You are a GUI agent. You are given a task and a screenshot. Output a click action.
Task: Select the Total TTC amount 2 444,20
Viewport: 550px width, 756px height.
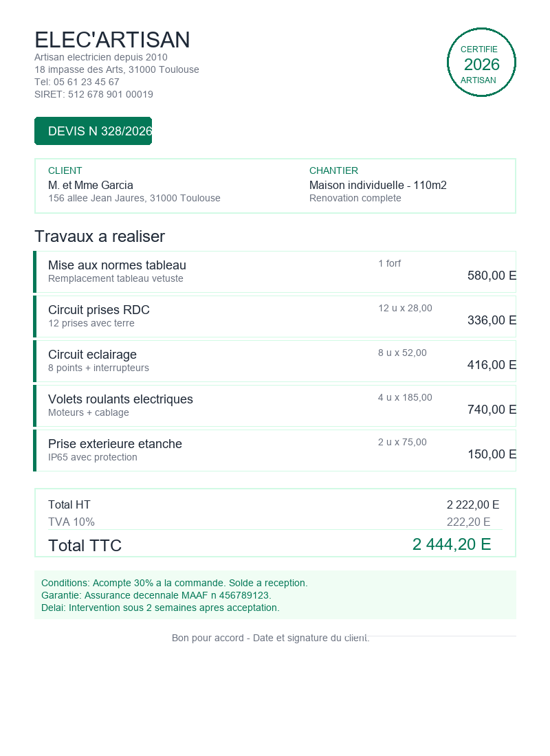pos(451,545)
